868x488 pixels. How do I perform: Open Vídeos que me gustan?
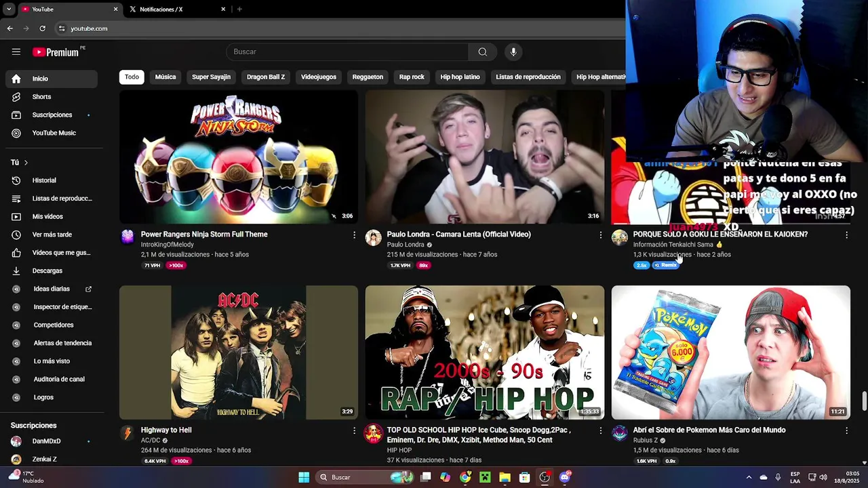[x=52, y=253]
